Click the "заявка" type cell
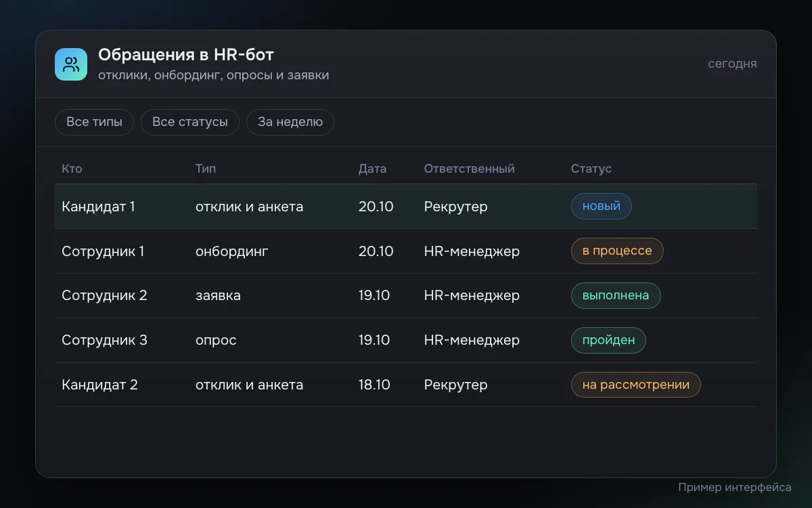Screen dimensions: 812x508 (218, 295)
